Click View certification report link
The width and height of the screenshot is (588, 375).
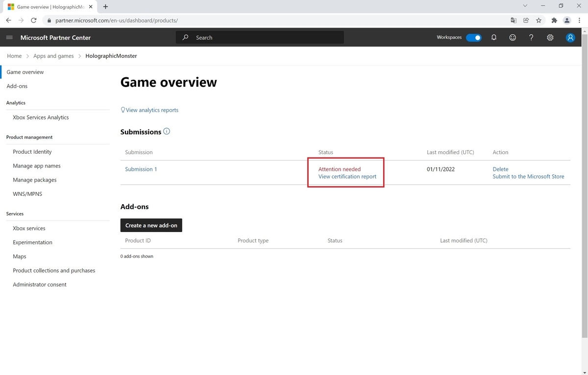[347, 176]
